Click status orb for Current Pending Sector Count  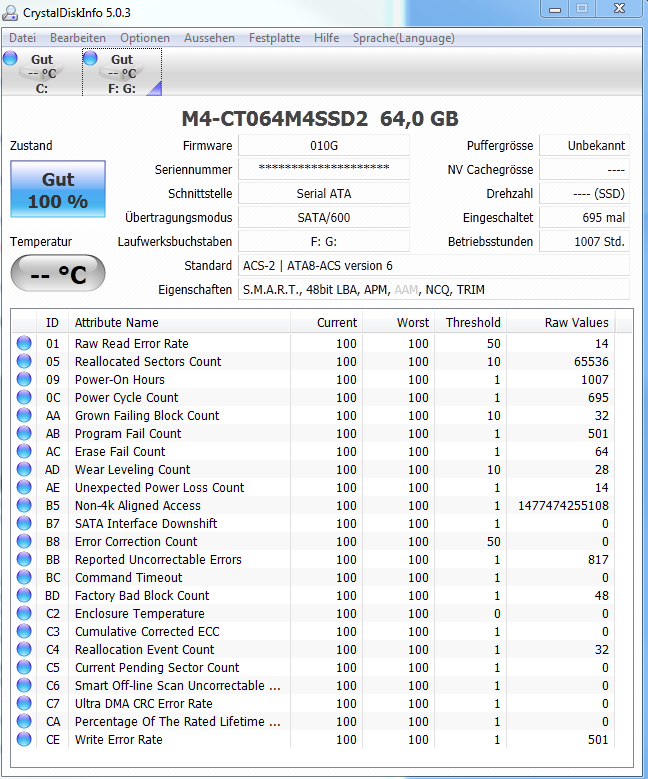tap(24, 667)
